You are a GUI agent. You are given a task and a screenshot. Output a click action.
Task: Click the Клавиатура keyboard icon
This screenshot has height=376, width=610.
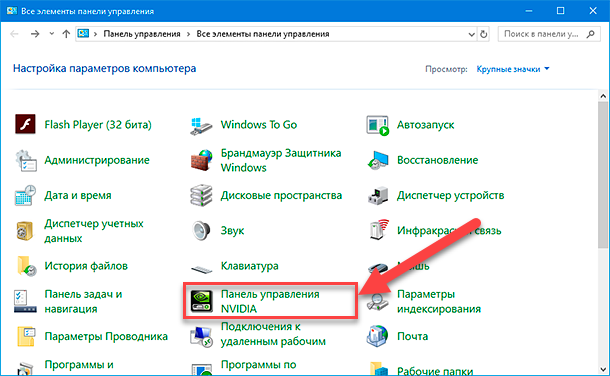click(202, 269)
